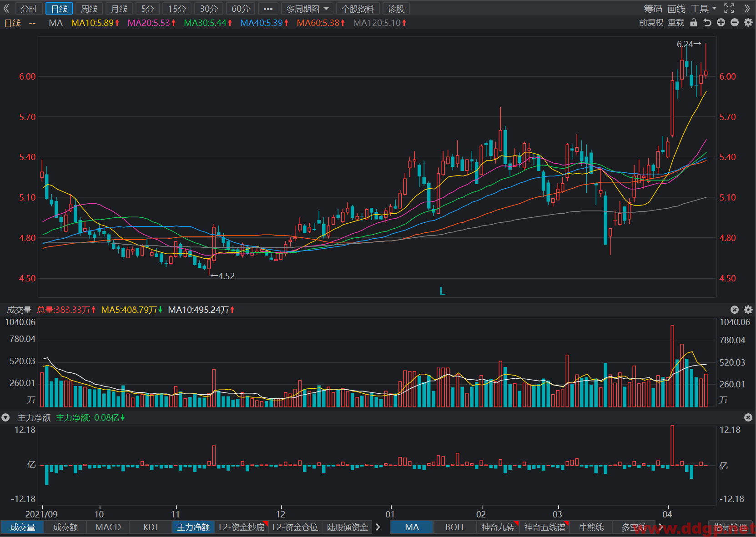Select 神奇九转 overlay tab

point(498,527)
